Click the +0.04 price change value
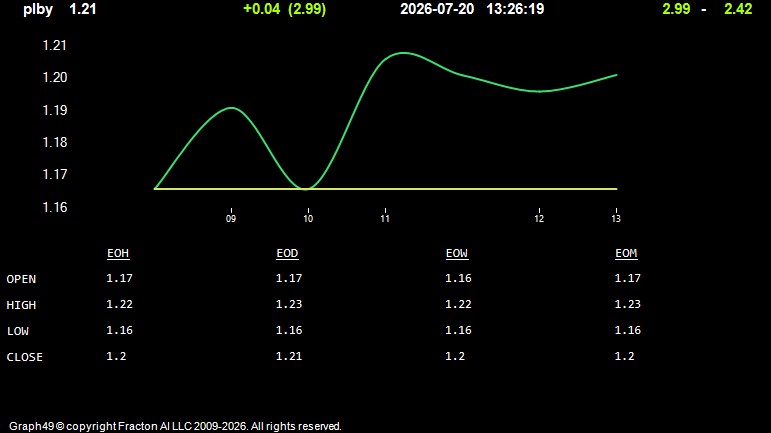The height and width of the screenshot is (433, 771). point(262,9)
